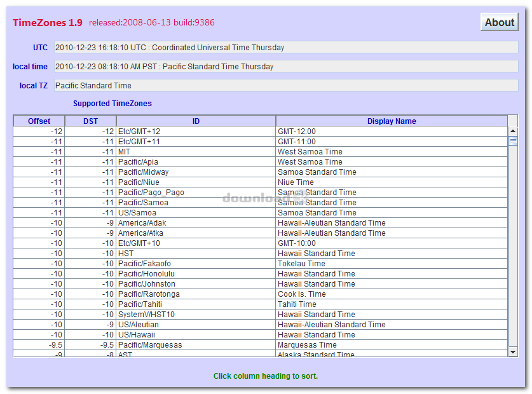Image resolution: width=532 pixels, height=394 pixels.
Task: Click the Cook Is. Time cell
Action: [x=392, y=294]
